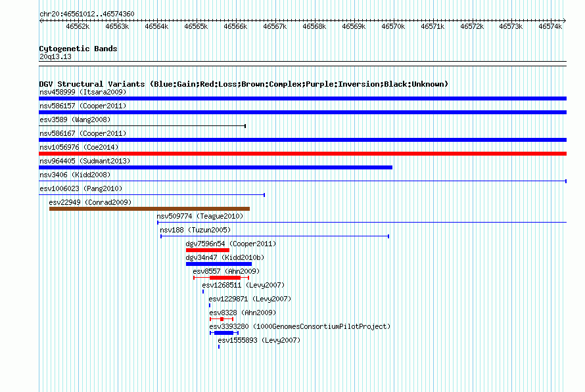Select the black esv3589 unknown variant line
The image size is (585, 392).
[142, 126]
